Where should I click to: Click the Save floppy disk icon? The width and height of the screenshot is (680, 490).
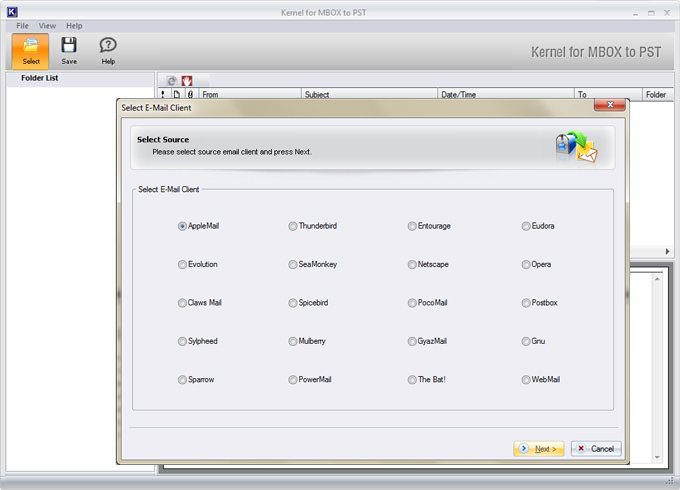click(x=69, y=51)
